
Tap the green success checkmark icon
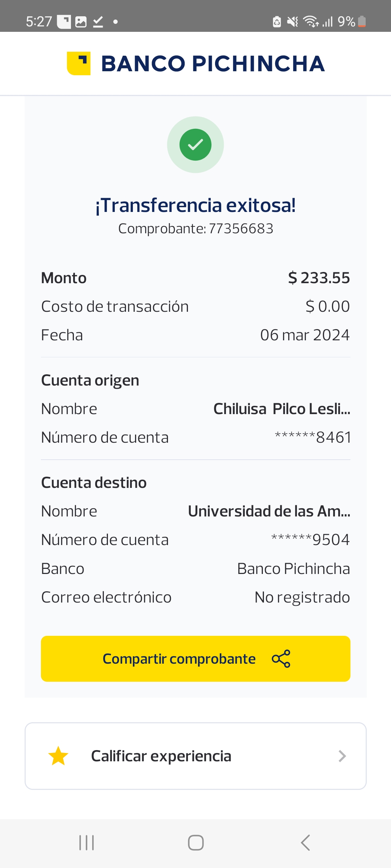[195, 145]
